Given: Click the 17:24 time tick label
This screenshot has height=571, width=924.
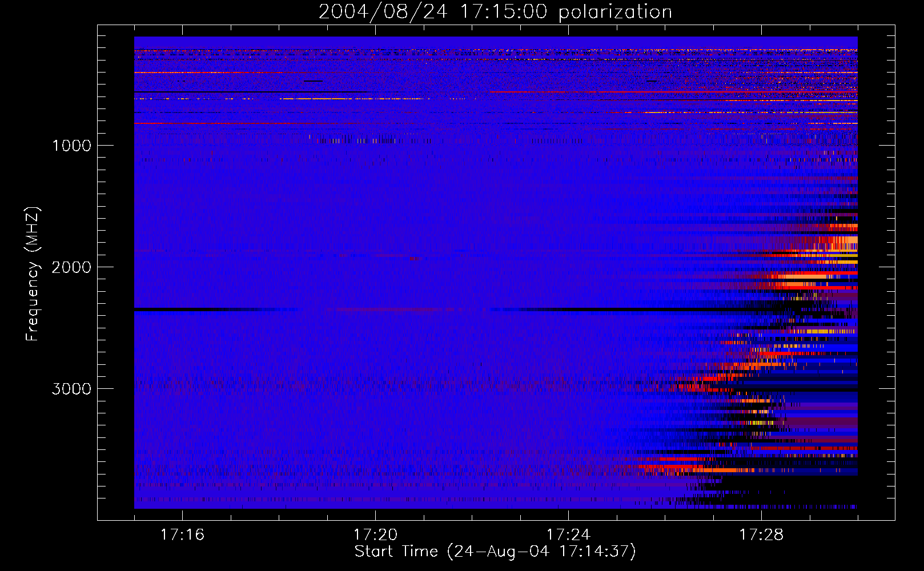Looking at the screenshot, I should pos(568,534).
